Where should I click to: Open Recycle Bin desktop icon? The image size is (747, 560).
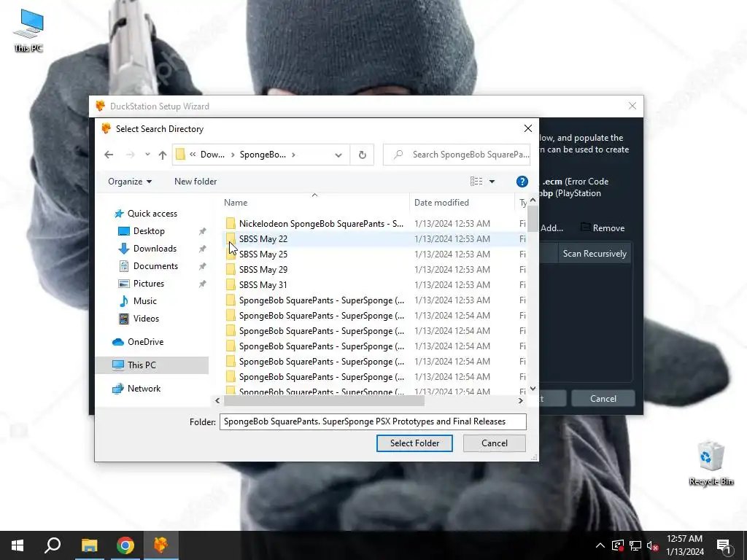pyautogui.click(x=711, y=463)
